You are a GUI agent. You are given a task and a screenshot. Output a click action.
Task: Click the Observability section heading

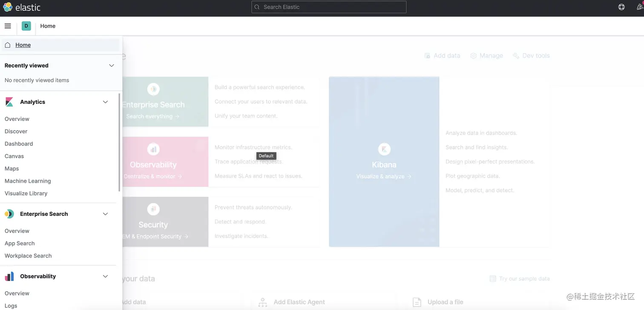(x=38, y=276)
